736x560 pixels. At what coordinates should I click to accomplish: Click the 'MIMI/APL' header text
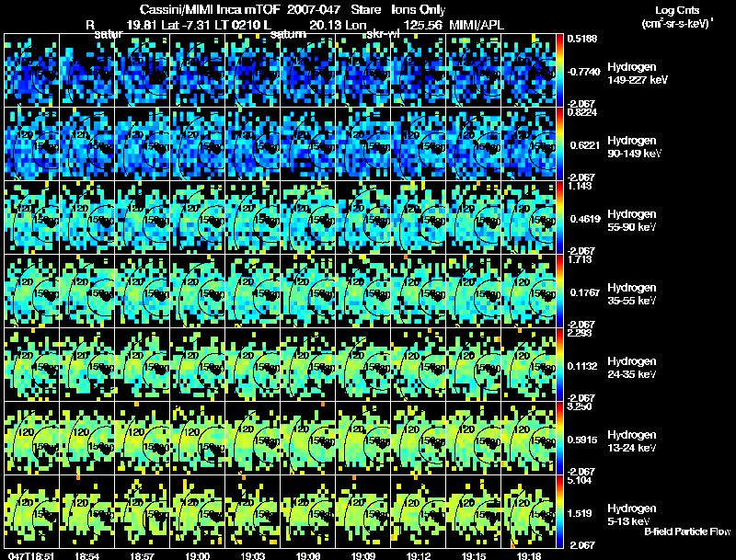pos(477,25)
